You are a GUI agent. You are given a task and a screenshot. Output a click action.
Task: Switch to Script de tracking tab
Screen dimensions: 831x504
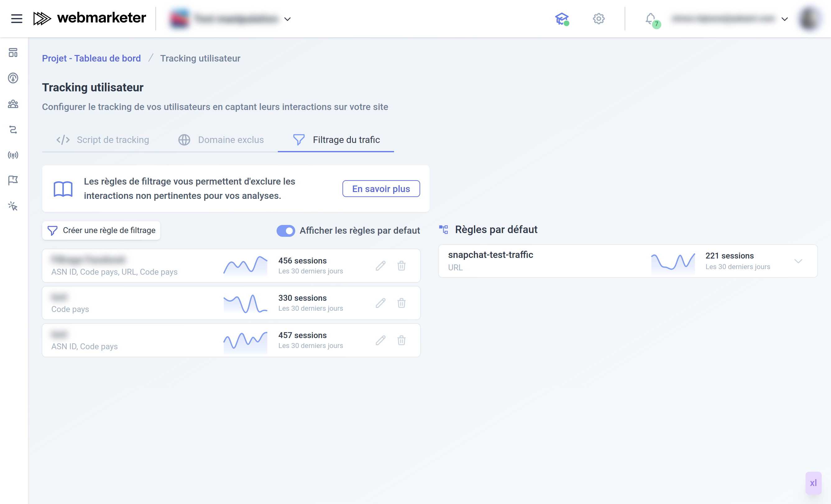(x=103, y=140)
